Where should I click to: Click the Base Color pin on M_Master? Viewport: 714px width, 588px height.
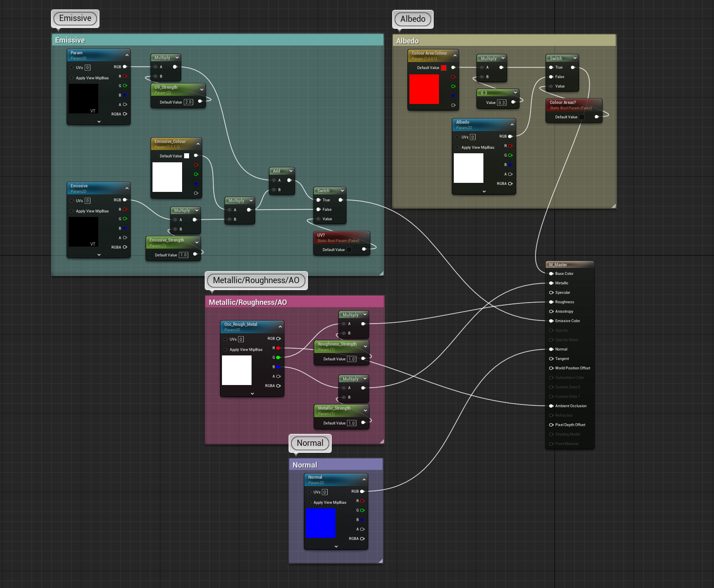pyautogui.click(x=551, y=274)
